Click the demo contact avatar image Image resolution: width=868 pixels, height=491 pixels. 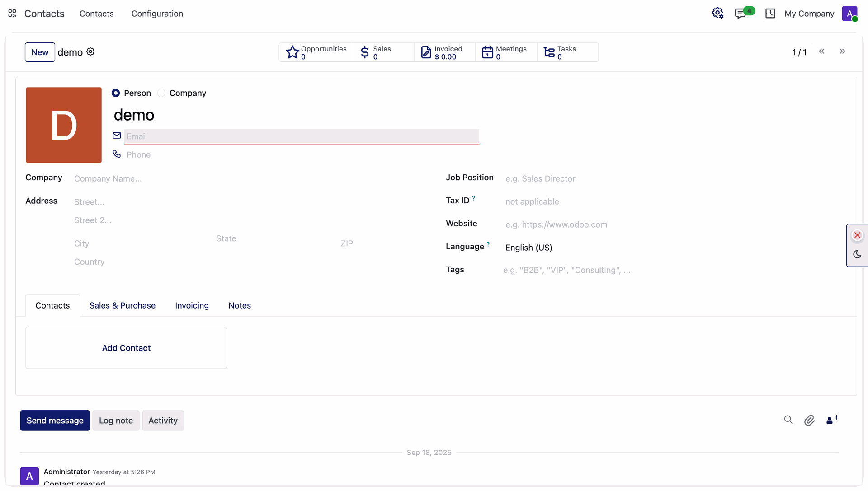click(x=64, y=125)
